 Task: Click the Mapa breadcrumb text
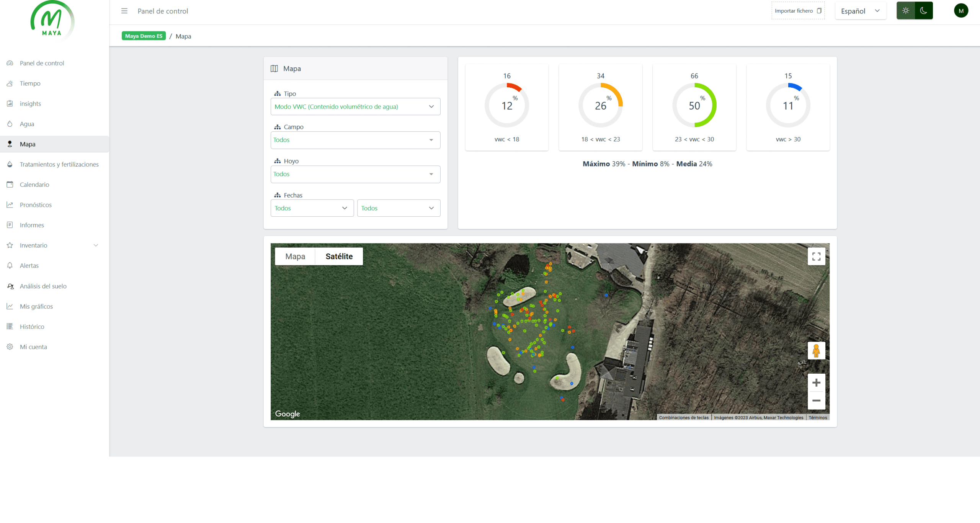pos(183,36)
